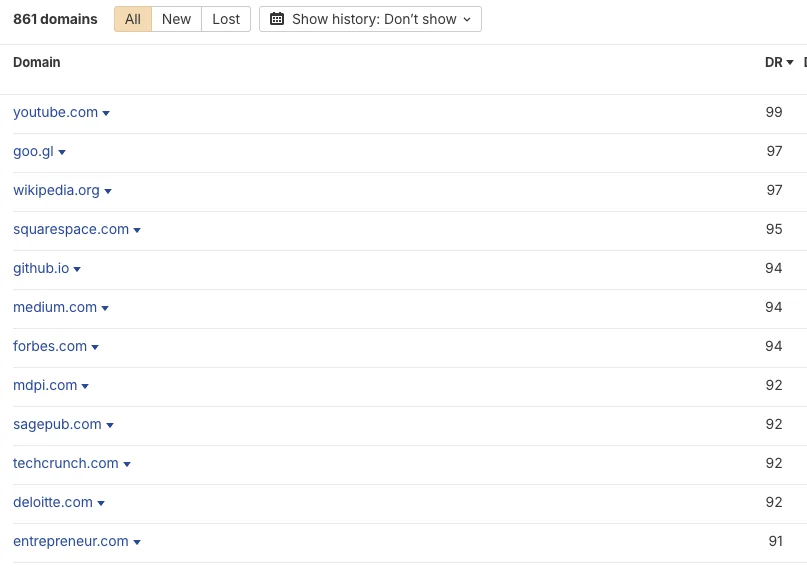Select the All filter tab
The width and height of the screenshot is (807, 570).
click(x=133, y=19)
